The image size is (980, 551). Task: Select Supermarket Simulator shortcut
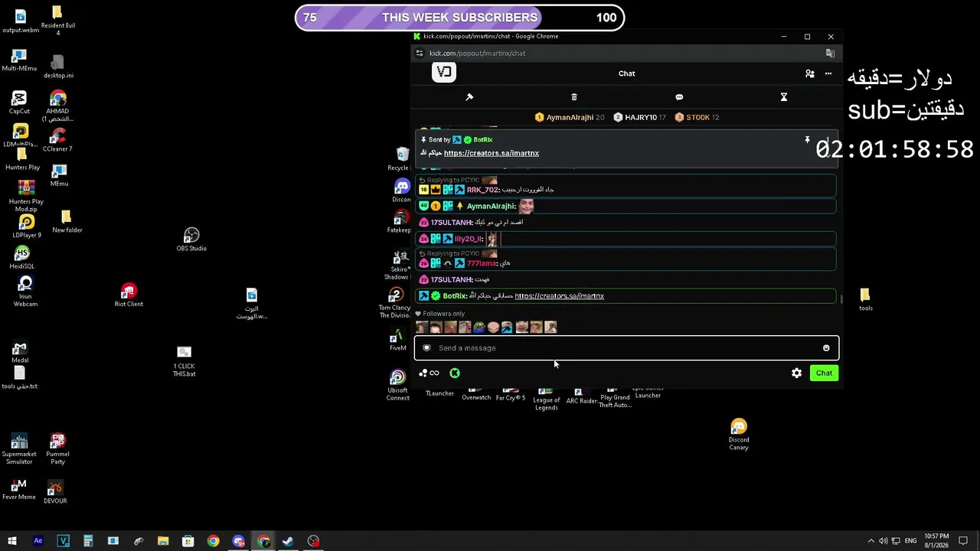tap(19, 449)
